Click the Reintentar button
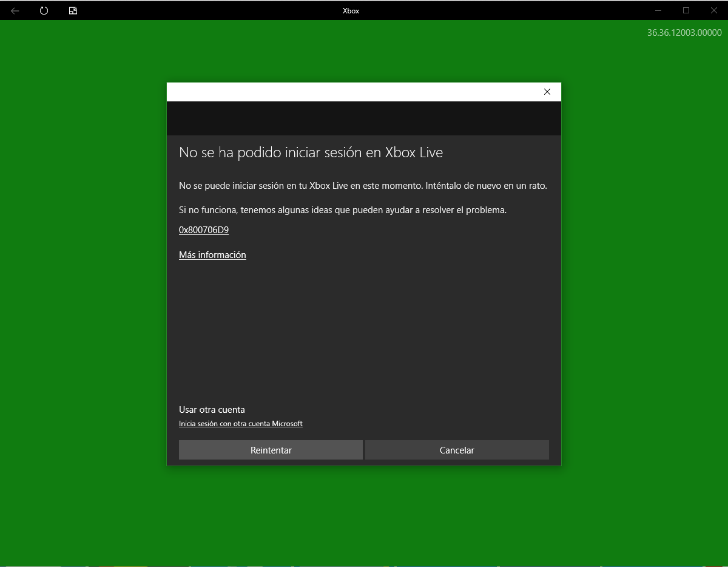 (x=271, y=450)
